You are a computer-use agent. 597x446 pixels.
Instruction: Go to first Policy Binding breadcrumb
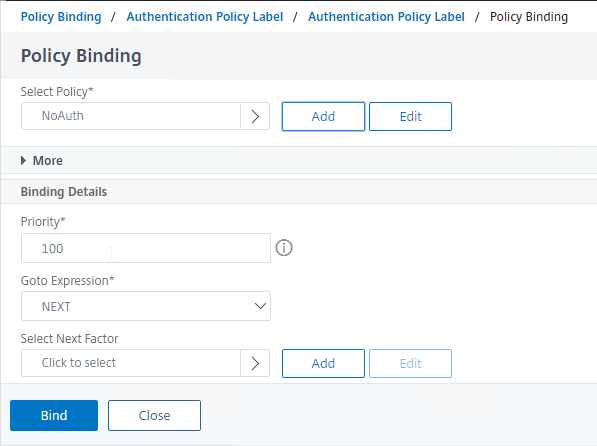pos(61,17)
